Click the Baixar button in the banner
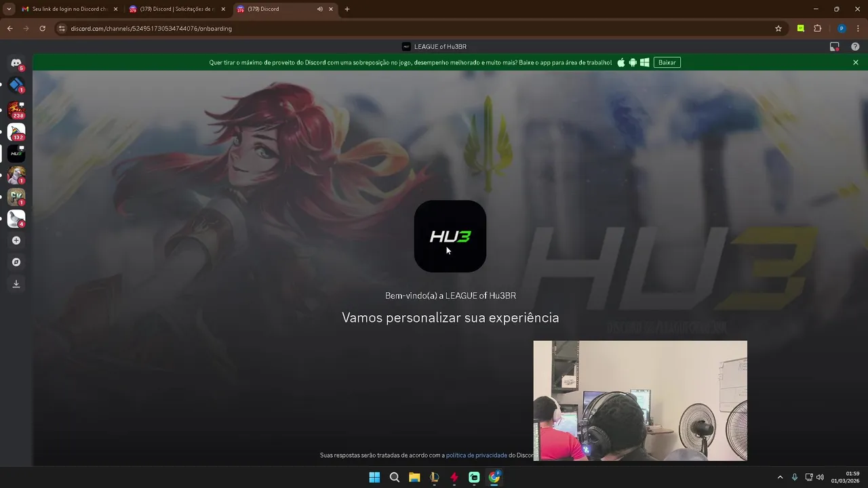Viewport: 868px width, 488px height. tap(667, 62)
